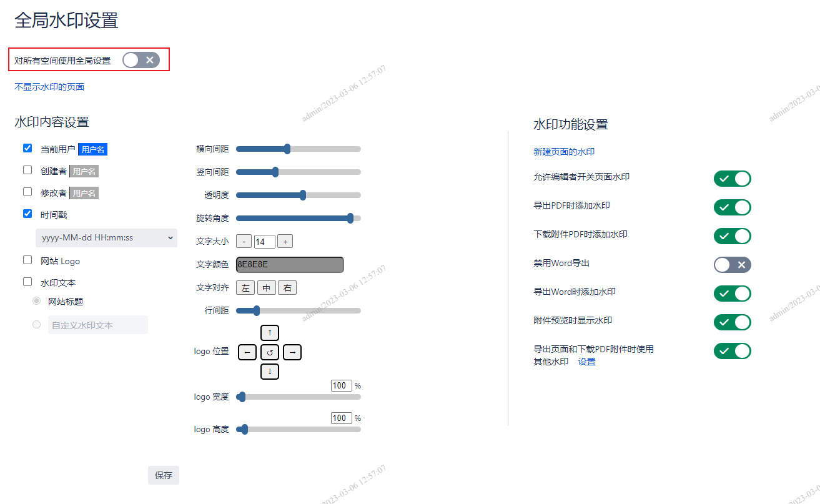Increase font size with plus button
Image resolution: width=820 pixels, height=504 pixels.
pos(285,242)
